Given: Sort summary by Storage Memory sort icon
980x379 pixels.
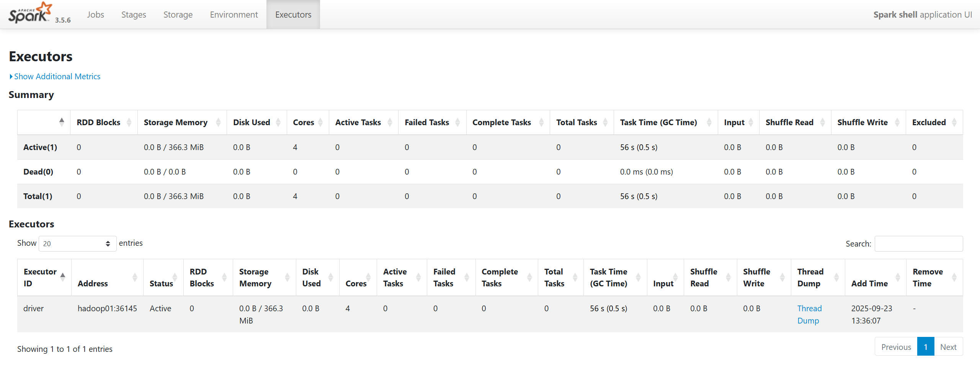Looking at the screenshot, I should [218, 123].
